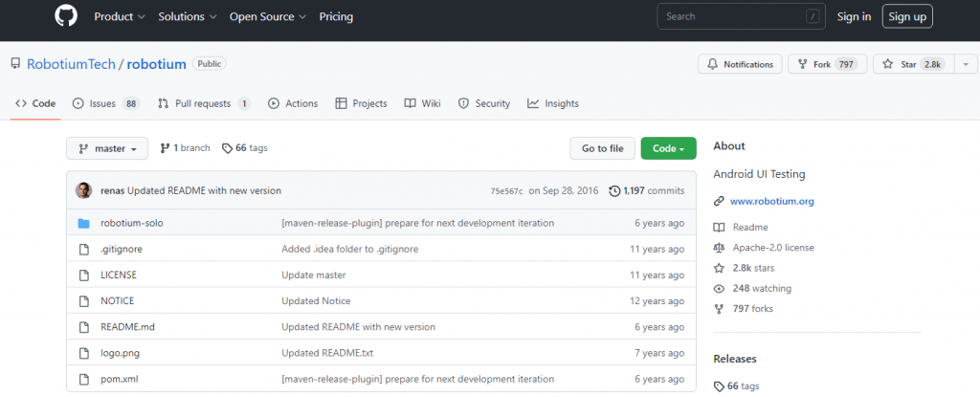Click the file icon next to NOTICE
The height and width of the screenshot is (397, 980).
tap(84, 300)
